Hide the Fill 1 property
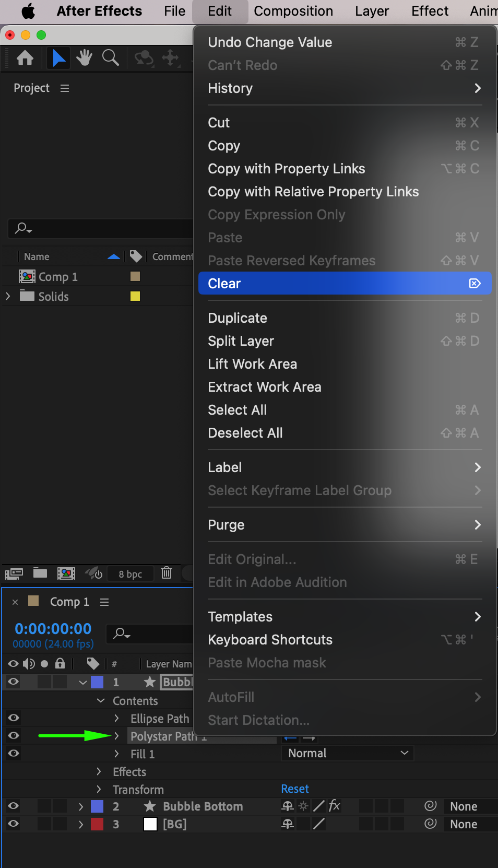 pos(14,753)
